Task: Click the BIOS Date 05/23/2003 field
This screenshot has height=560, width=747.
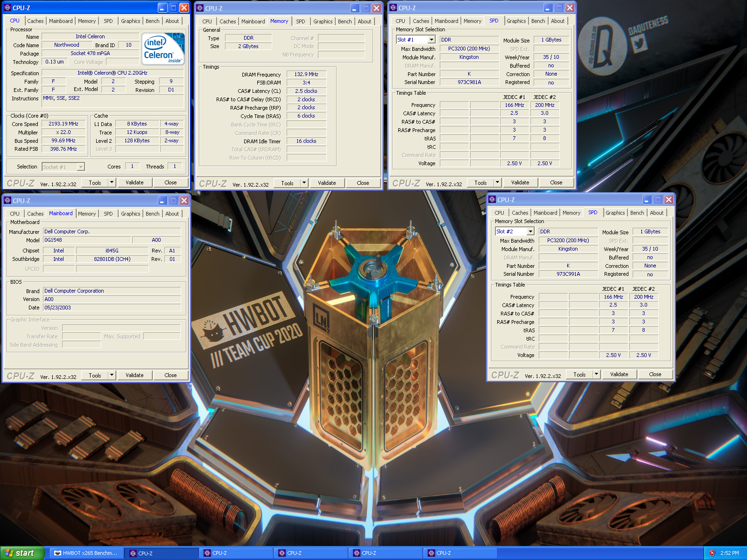Action: [x=112, y=308]
